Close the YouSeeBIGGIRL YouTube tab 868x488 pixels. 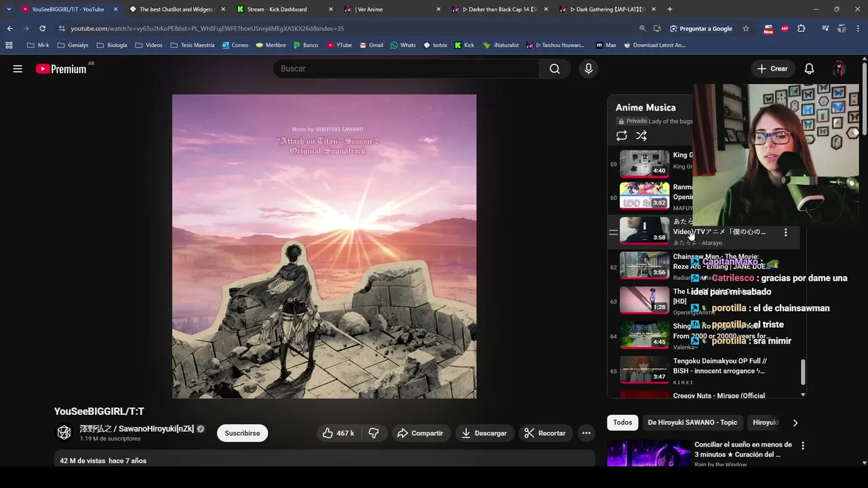115,9
